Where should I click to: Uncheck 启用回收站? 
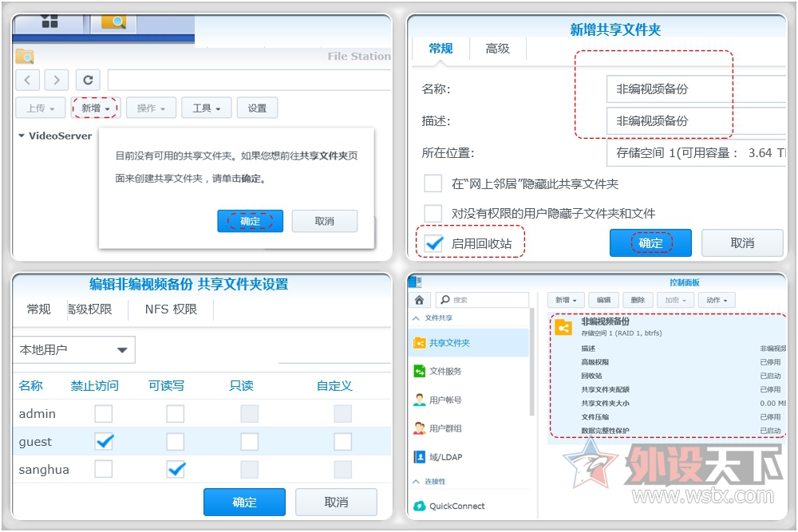tap(433, 243)
